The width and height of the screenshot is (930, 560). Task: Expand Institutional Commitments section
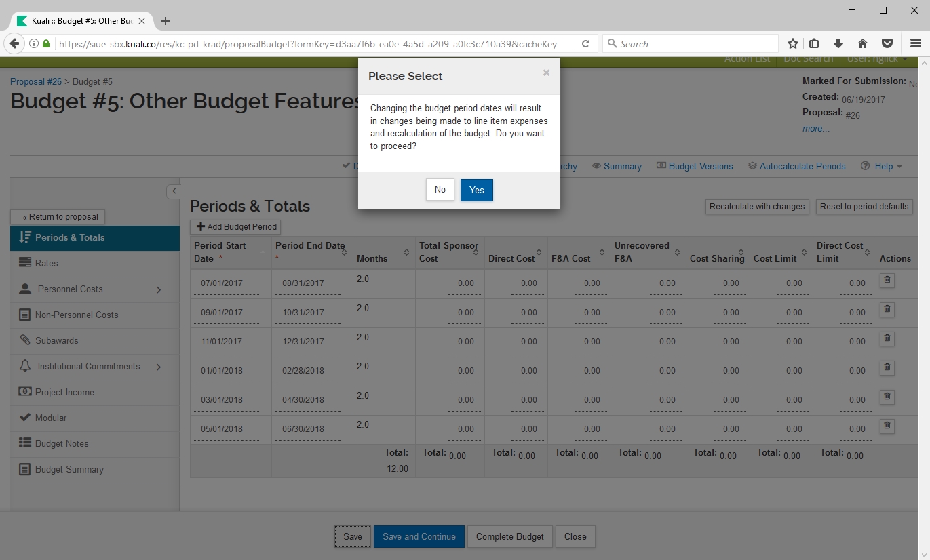pyautogui.click(x=159, y=367)
